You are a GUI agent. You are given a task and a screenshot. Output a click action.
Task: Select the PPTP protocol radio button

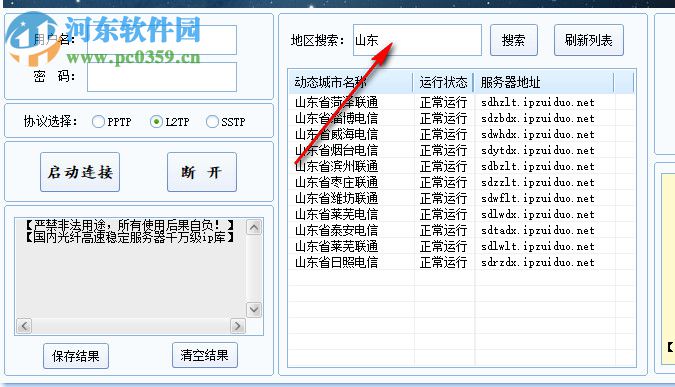[x=98, y=122]
